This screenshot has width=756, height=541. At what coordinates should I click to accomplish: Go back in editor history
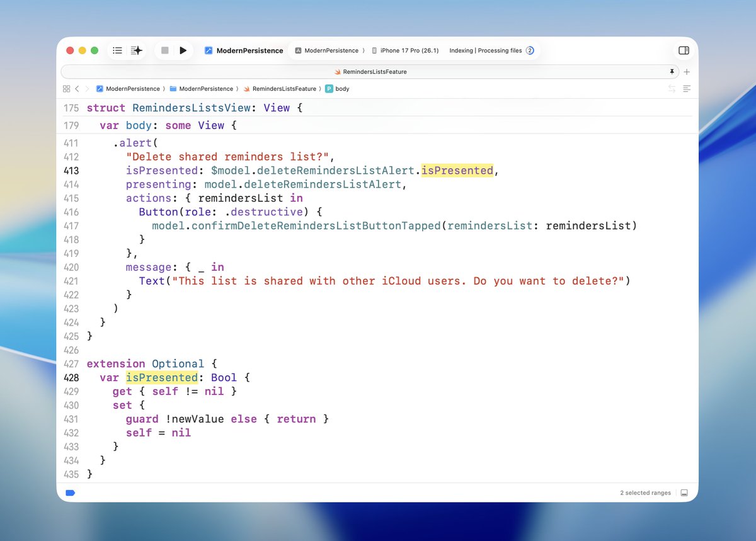(x=77, y=89)
